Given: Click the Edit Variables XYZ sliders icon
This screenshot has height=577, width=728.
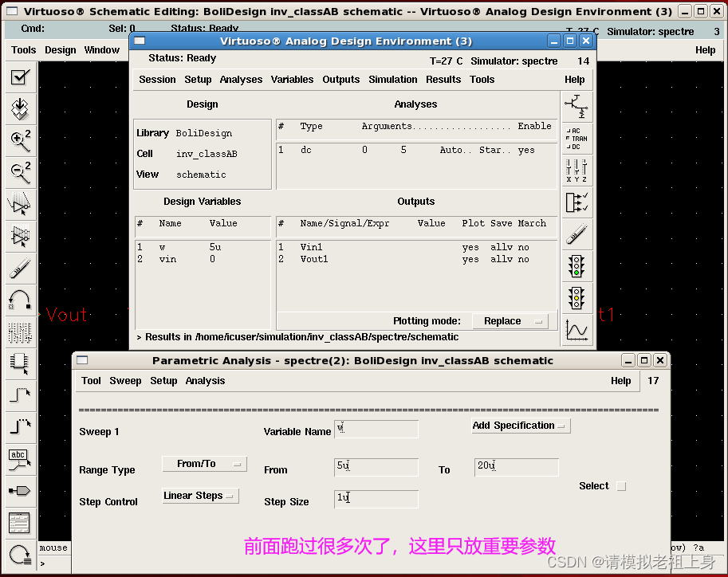Looking at the screenshot, I should 576,171.
